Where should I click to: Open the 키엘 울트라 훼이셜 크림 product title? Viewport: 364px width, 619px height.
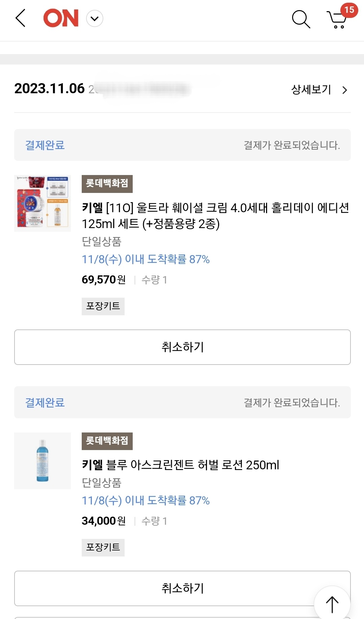(x=215, y=215)
